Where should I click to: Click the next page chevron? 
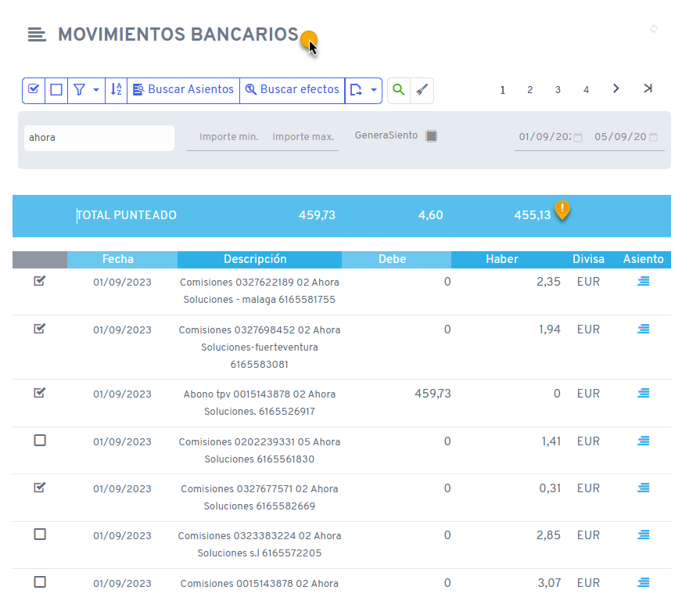[616, 88]
